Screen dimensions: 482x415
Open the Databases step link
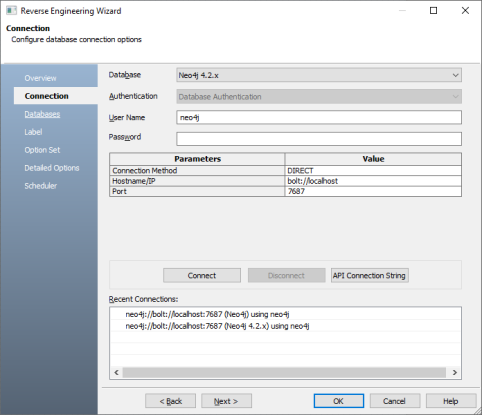click(42, 114)
